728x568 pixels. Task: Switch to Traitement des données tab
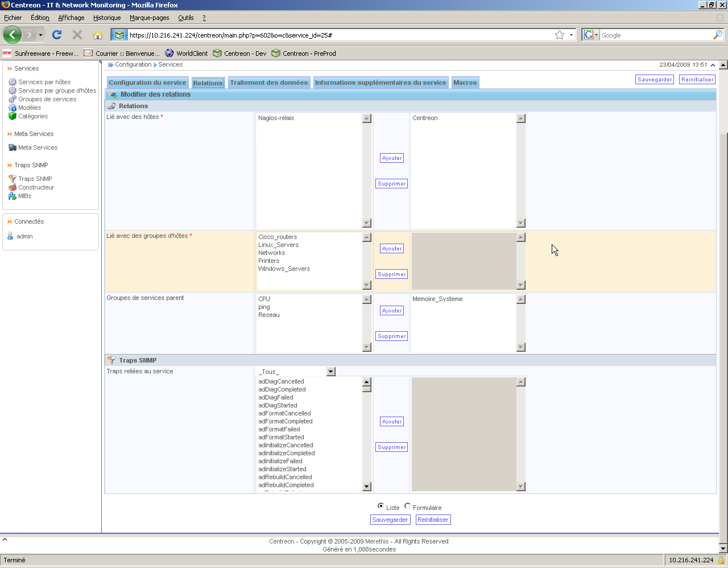(x=268, y=83)
